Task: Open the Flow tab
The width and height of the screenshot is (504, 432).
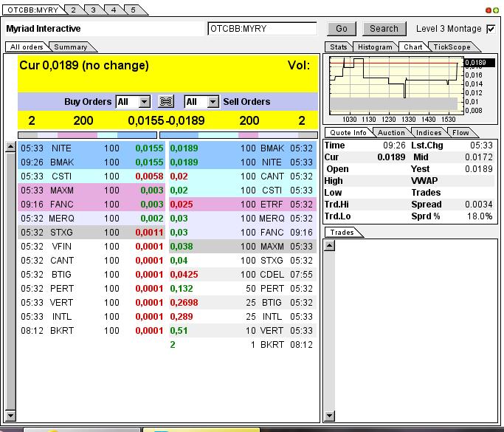Action: (460, 132)
